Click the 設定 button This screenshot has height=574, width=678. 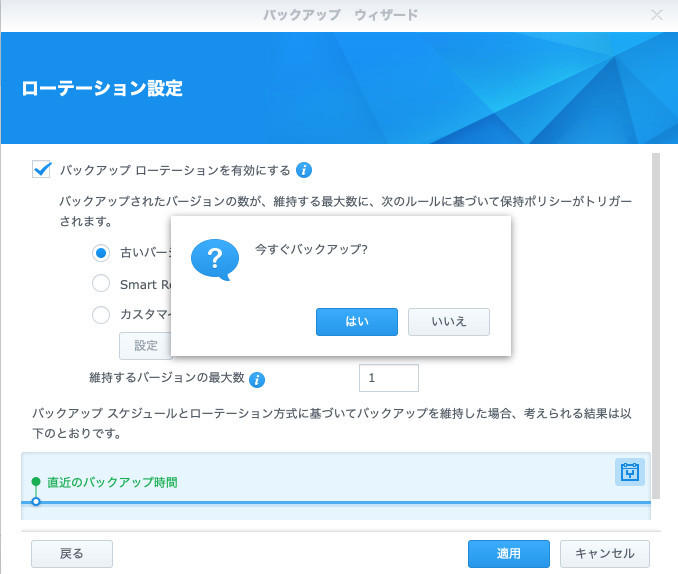coord(146,346)
